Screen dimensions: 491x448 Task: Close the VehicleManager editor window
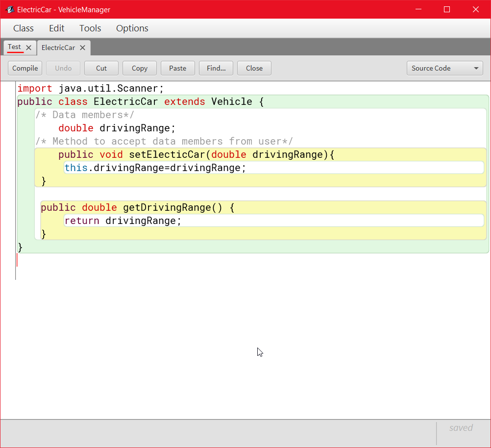[x=476, y=9]
